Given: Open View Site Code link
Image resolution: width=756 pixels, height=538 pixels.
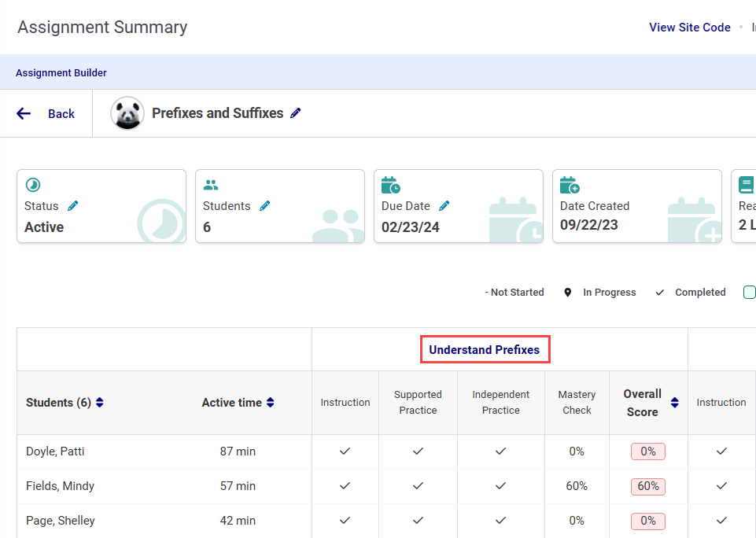Looking at the screenshot, I should click(x=690, y=28).
